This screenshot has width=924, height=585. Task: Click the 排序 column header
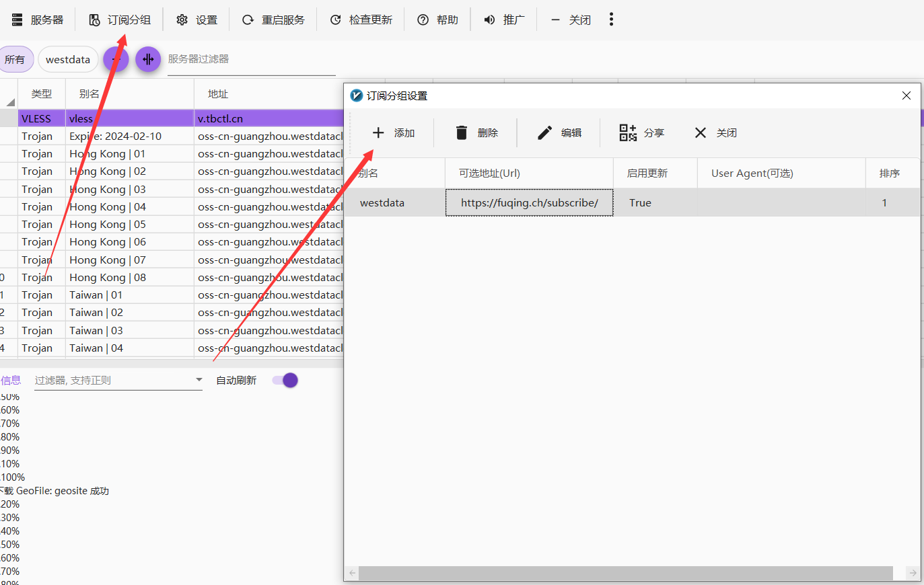892,173
